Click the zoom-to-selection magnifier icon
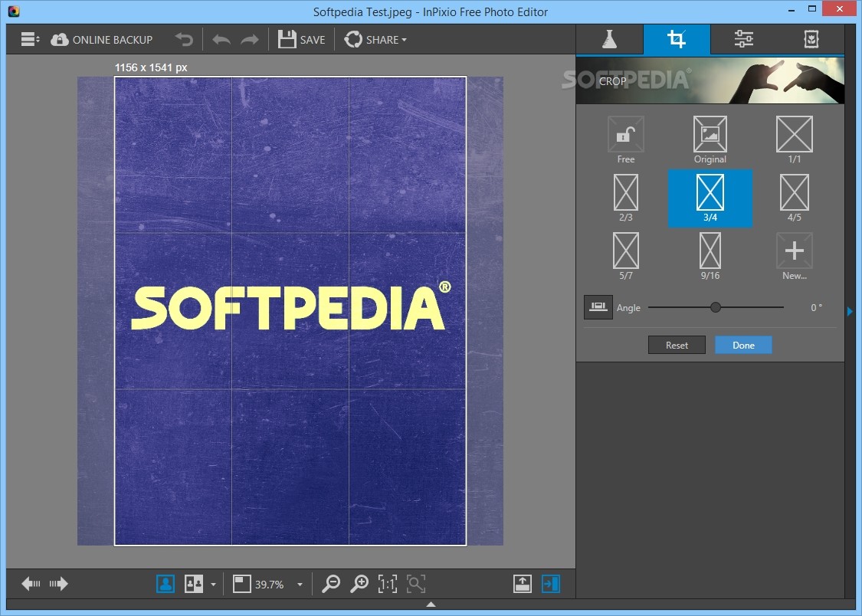The image size is (862, 616). [x=416, y=584]
